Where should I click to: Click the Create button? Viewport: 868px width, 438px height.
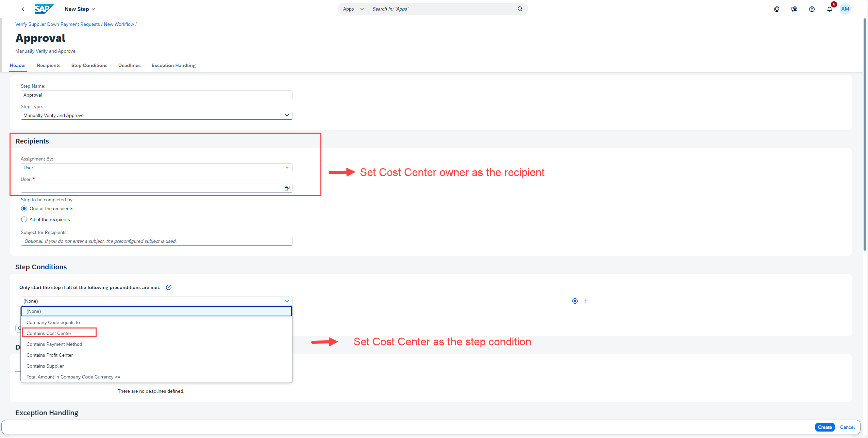click(x=824, y=427)
